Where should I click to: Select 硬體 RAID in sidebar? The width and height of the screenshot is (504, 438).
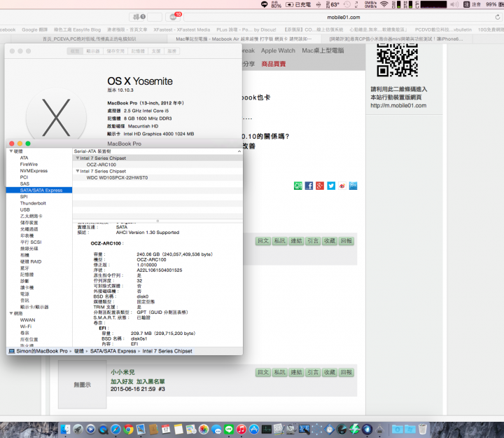[x=31, y=261]
